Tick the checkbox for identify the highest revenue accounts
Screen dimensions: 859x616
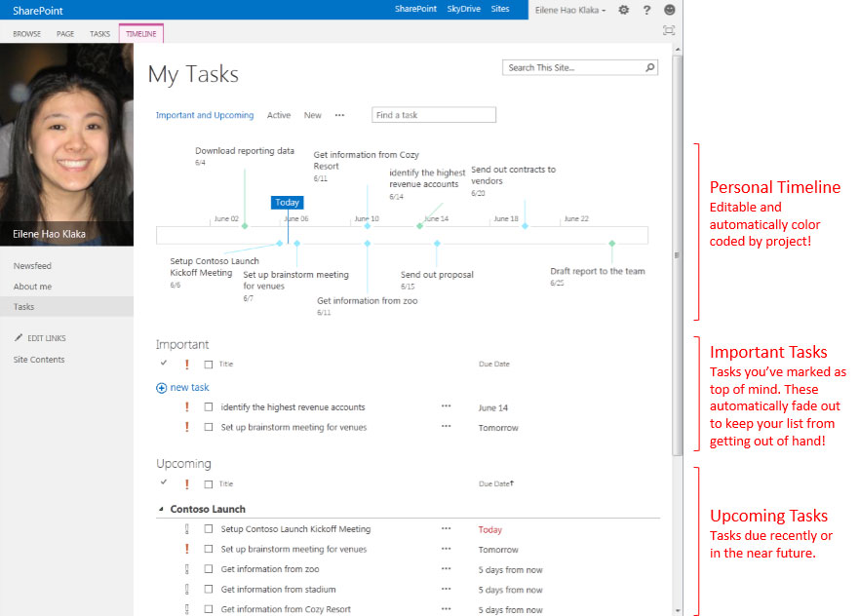click(x=210, y=407)
